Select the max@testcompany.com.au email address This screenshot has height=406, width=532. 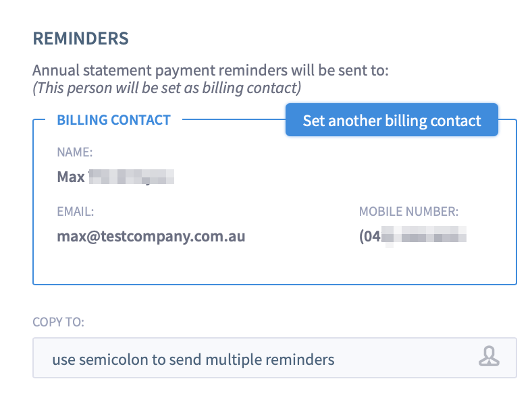pos(151,237)
